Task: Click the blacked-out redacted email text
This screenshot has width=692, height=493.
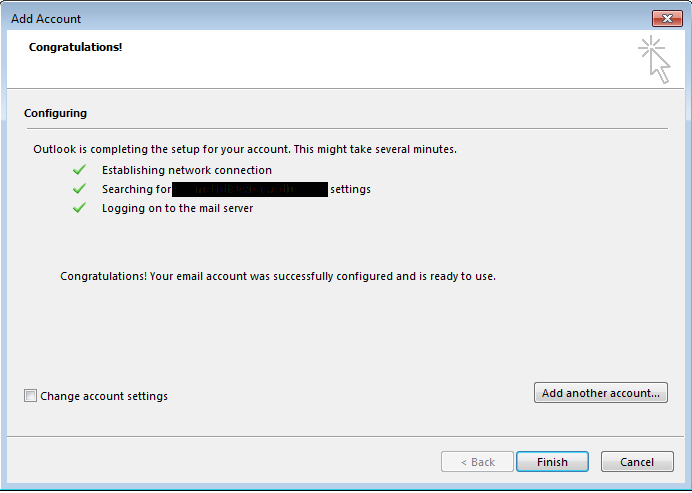Action: tap(250, 189)
